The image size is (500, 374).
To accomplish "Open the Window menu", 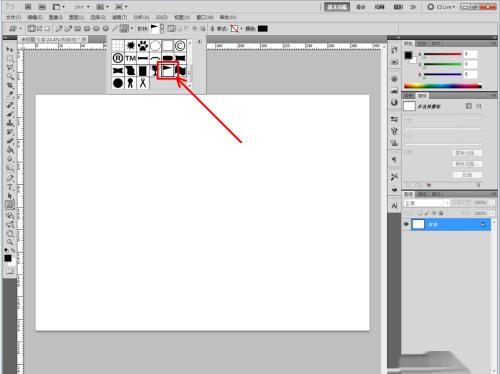I will (x=205, y=17).
